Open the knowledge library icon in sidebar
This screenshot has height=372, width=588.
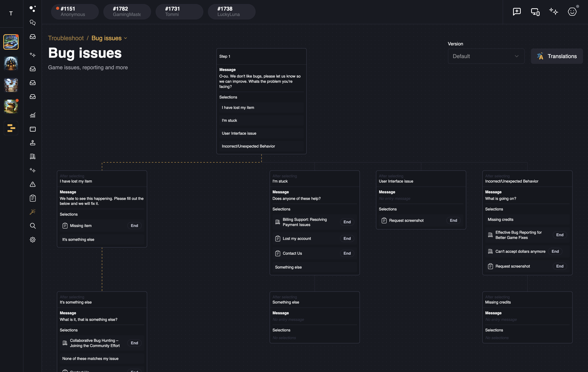coord(32,156)
